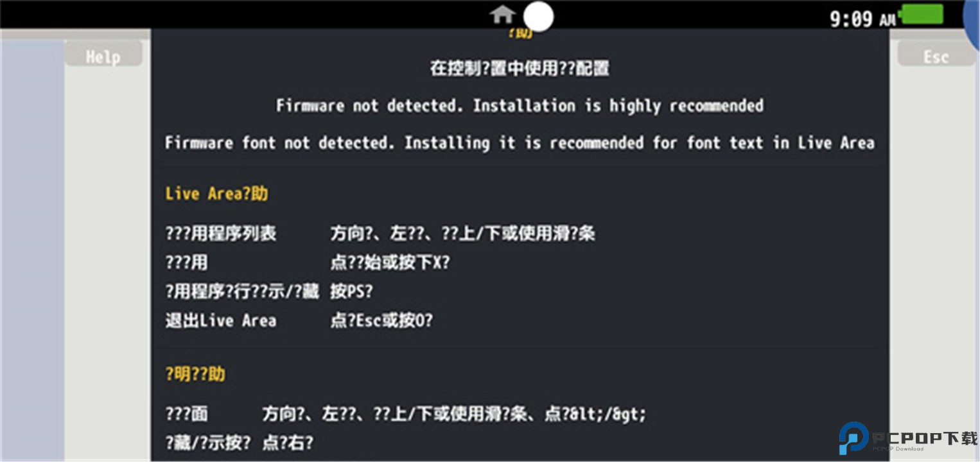Screen dimensions: 980x462
Task: Tap the '退出Live Area' help row
Action: pos(299,320)
